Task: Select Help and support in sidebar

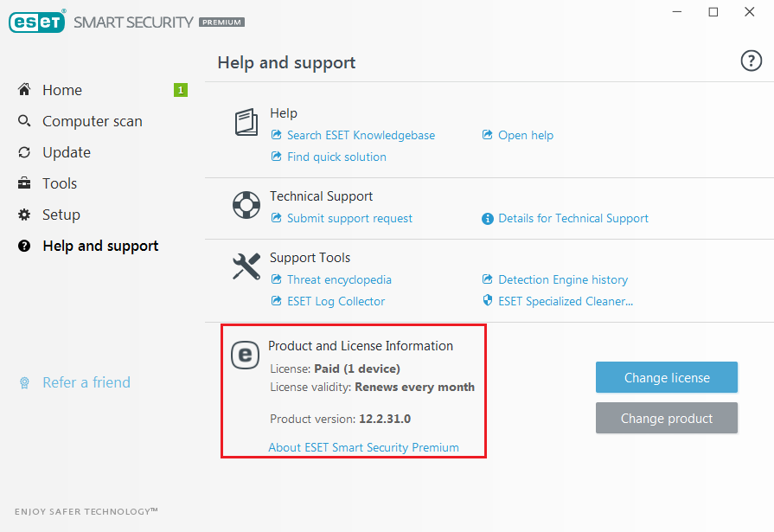Action: [102, 246]
